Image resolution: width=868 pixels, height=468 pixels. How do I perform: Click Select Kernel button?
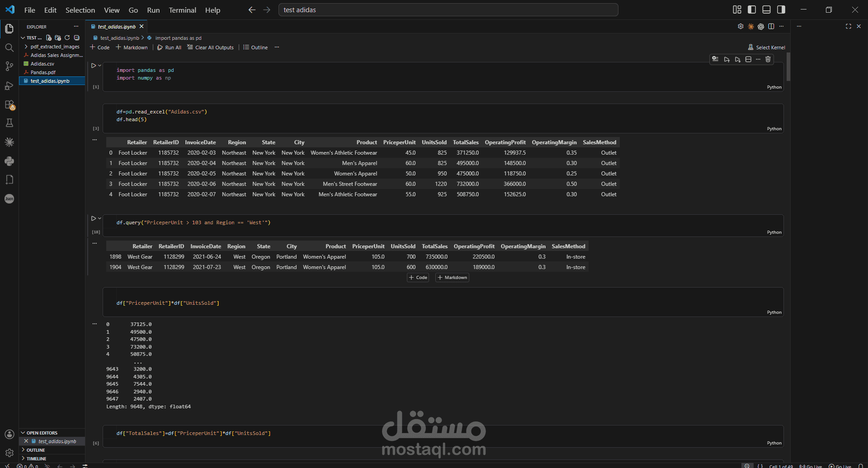766,47
